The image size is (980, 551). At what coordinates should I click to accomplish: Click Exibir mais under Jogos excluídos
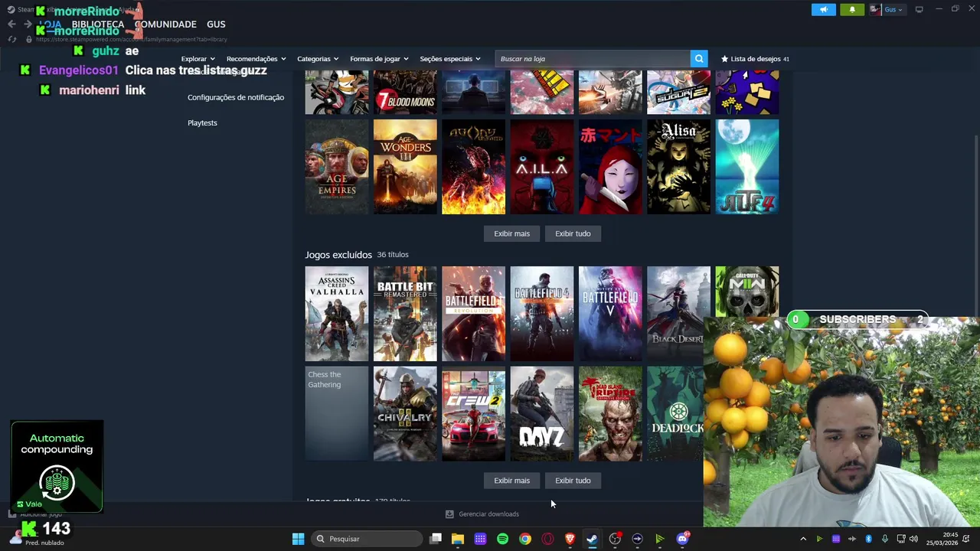pyautogui.click(x=511, y=481)
